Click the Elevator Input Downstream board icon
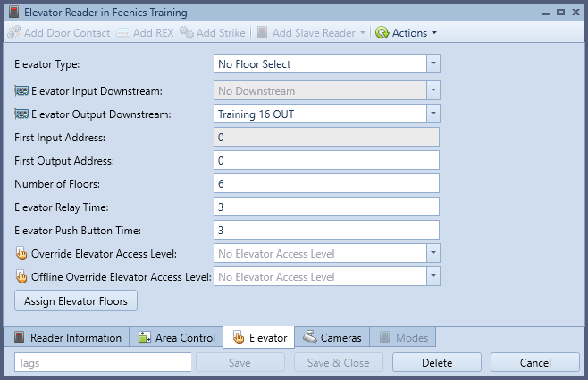 click(x=21, y=91)
